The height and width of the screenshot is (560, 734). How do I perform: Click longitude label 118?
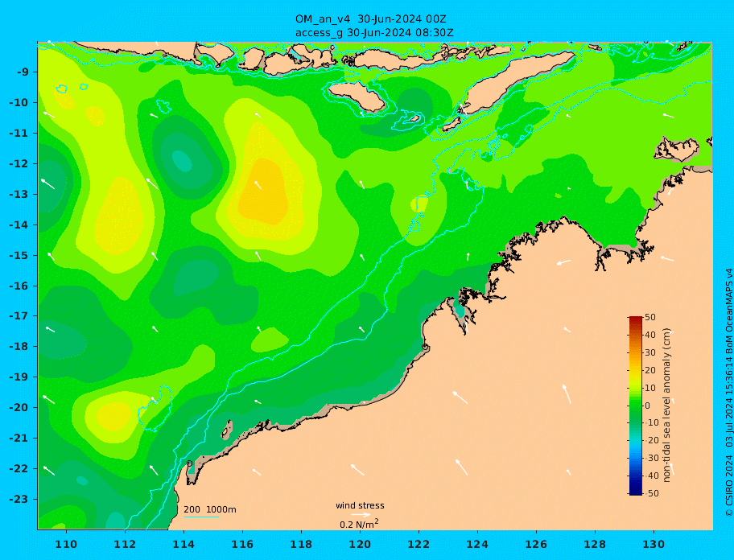point(301,545)
